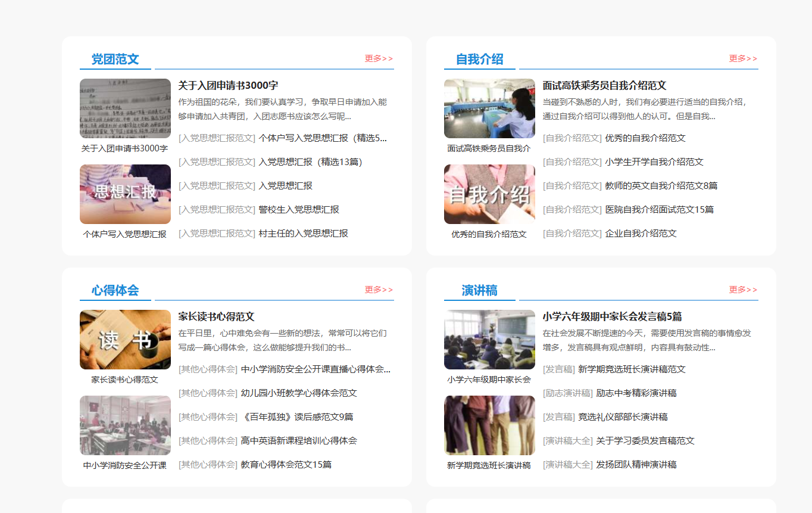Open article 新学期竞选班长演讲稿范文
Image resolution: width=812 pixels, height=513 pixels.
tap(632, 369)
